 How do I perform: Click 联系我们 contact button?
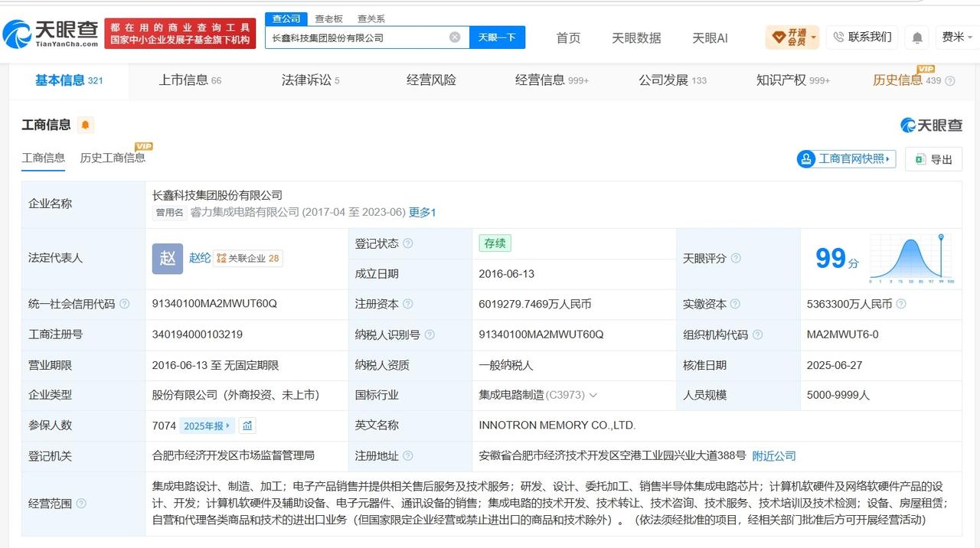[x=862, y=37]
